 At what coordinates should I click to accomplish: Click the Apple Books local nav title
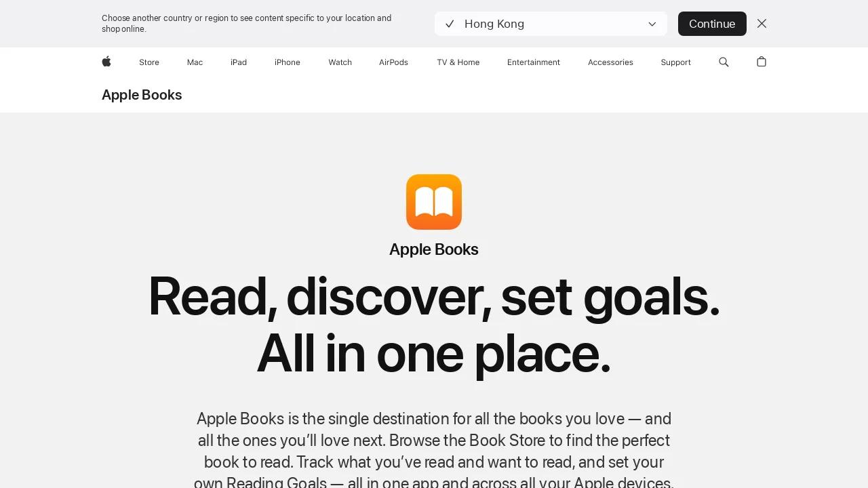pyautogui.click(x=142, y=95)
